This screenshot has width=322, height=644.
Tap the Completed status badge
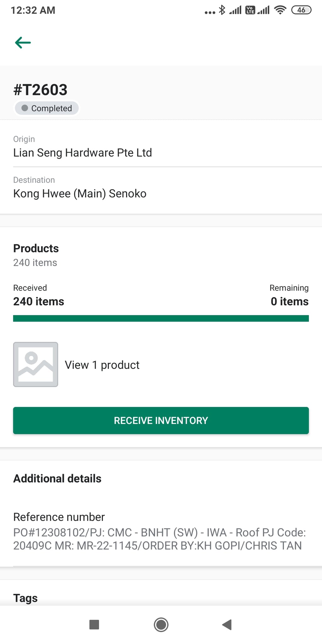[47, 108]
